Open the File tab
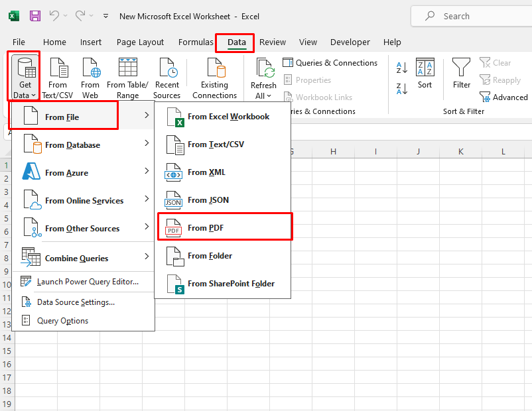 click(19, 42)
